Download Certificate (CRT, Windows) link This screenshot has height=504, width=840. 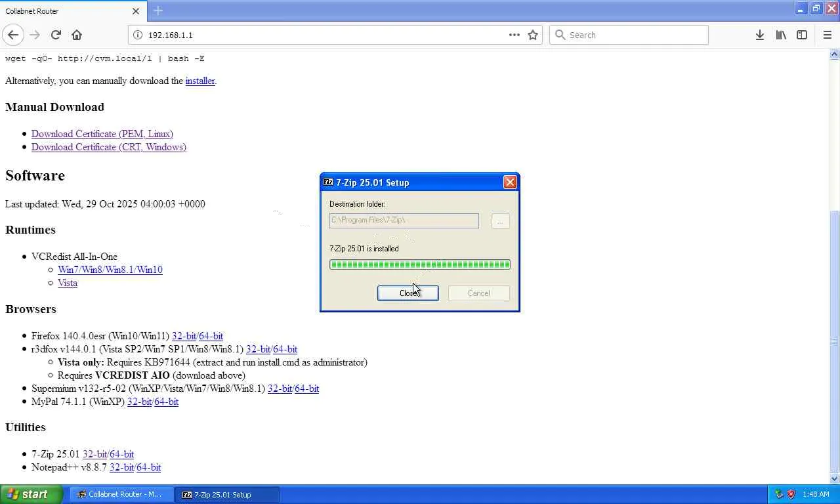click(109, 147)
